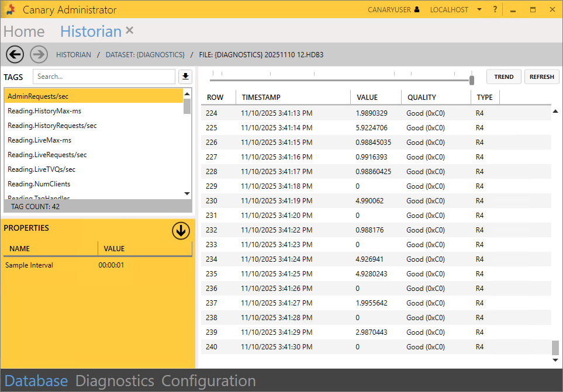Switch to the Home tab
The image size is (563, 392).
24,32
